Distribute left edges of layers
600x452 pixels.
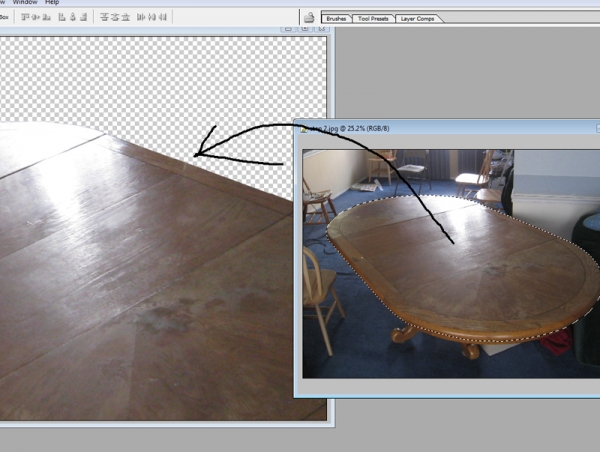141,17
